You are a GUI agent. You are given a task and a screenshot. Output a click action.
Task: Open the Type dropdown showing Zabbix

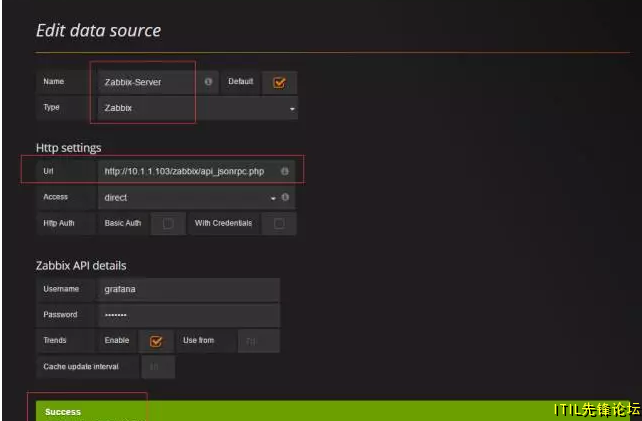(x=198, y=108)
